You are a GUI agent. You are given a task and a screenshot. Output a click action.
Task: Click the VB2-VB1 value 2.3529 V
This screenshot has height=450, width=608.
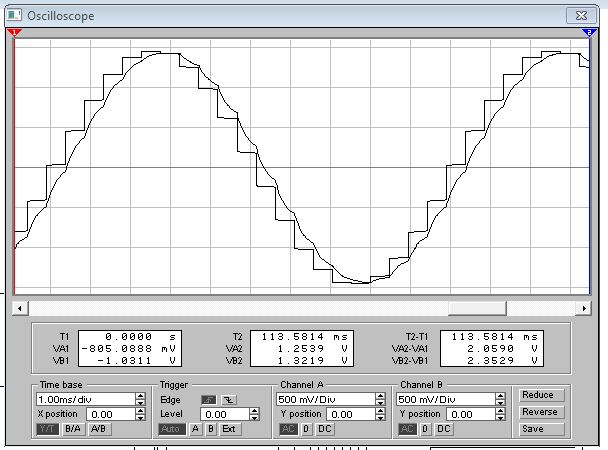click(503, 360)
